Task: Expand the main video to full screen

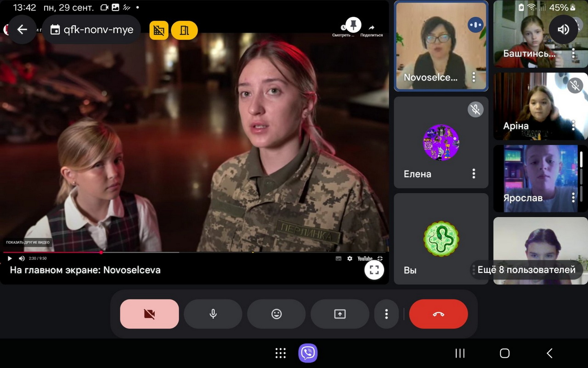Action: click(374, 270)
